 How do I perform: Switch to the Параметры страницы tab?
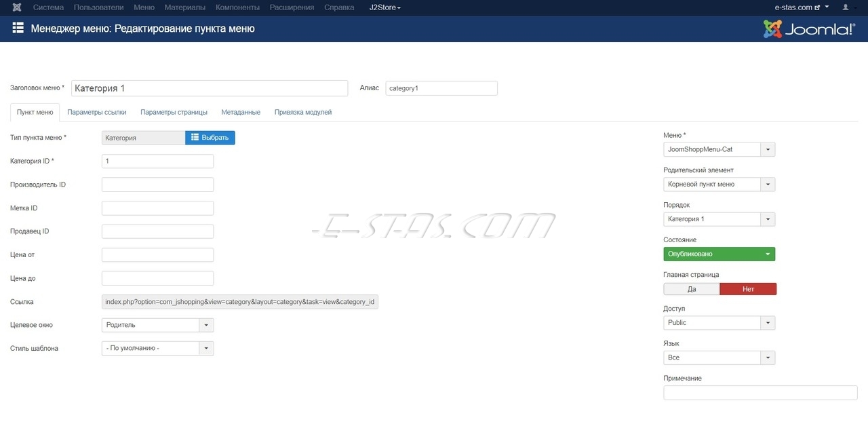coord(174,113)
